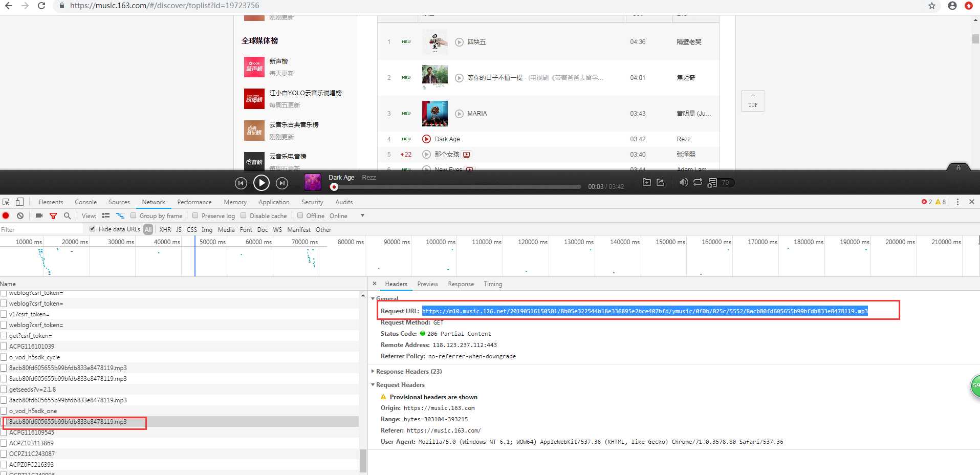Tick checkbox for get?csrf_token= request

4,336
